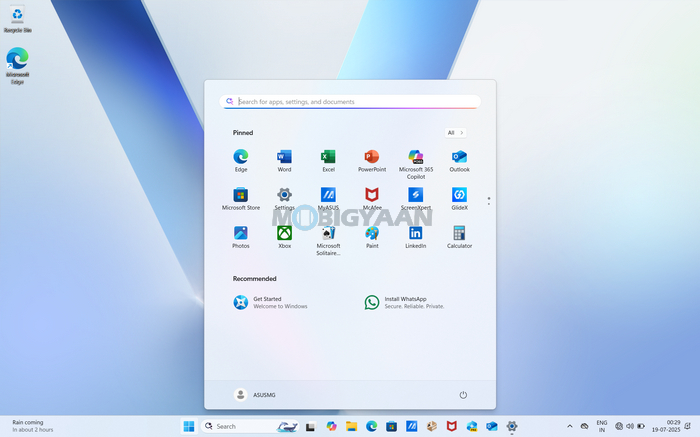Launch Word from the Start menu
Viewport: 700px width, 437px height.
point(284,161)
